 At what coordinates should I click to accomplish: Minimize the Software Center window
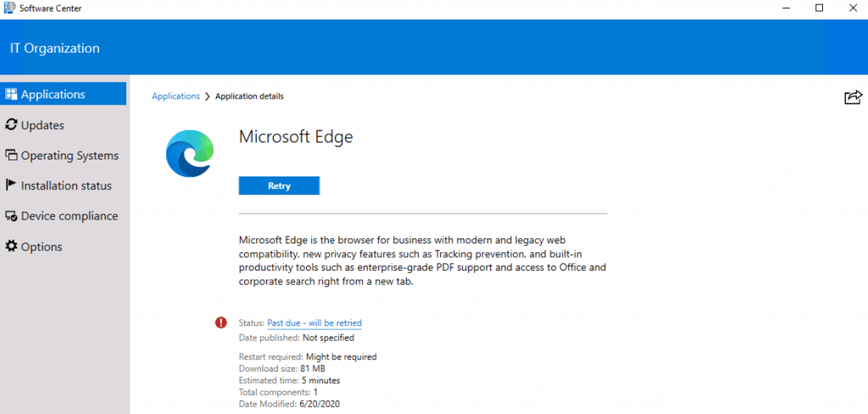787,8
